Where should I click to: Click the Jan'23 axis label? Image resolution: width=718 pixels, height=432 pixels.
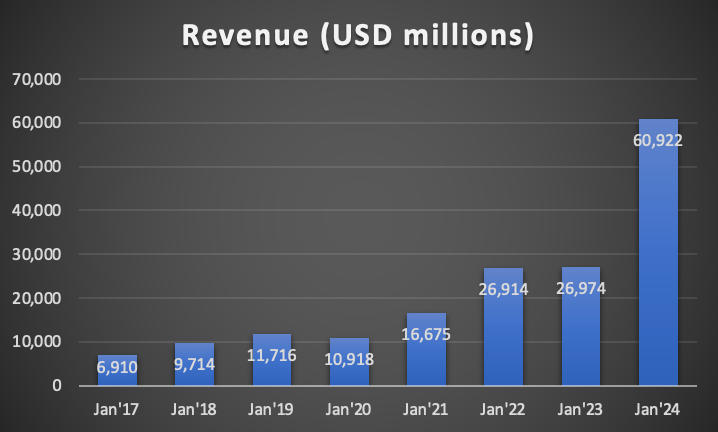point(581,408)
